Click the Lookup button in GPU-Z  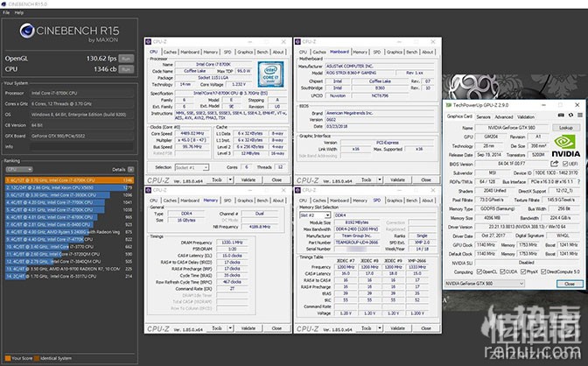[566, 128]
